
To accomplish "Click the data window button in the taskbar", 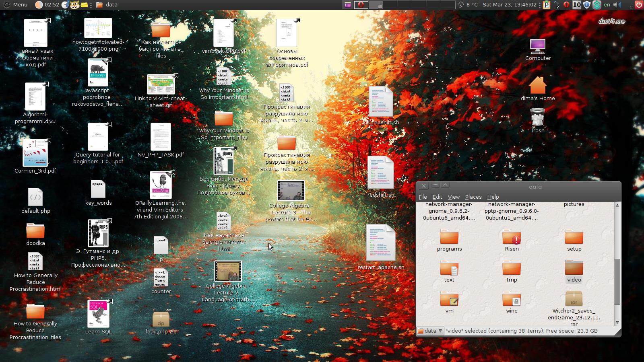I will tap(107, 5).
